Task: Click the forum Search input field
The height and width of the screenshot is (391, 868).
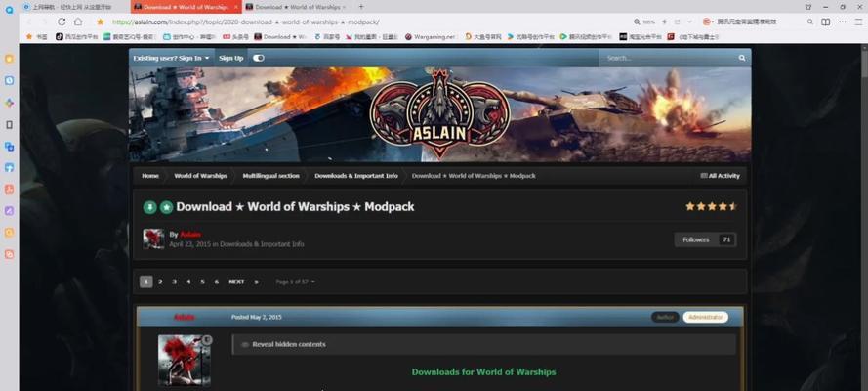Action: (669, 58)
